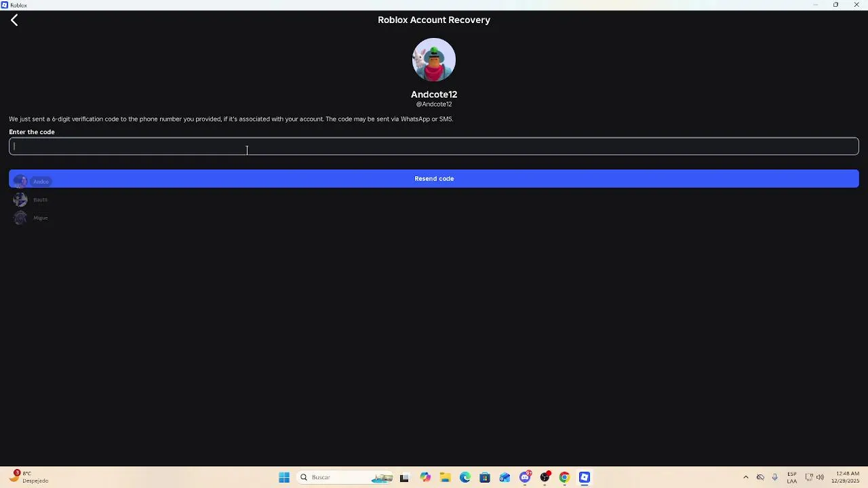The height and width of the screenshot is (488, 868).
Task: Open Task View from the taskbar
Action: point(404,477)
